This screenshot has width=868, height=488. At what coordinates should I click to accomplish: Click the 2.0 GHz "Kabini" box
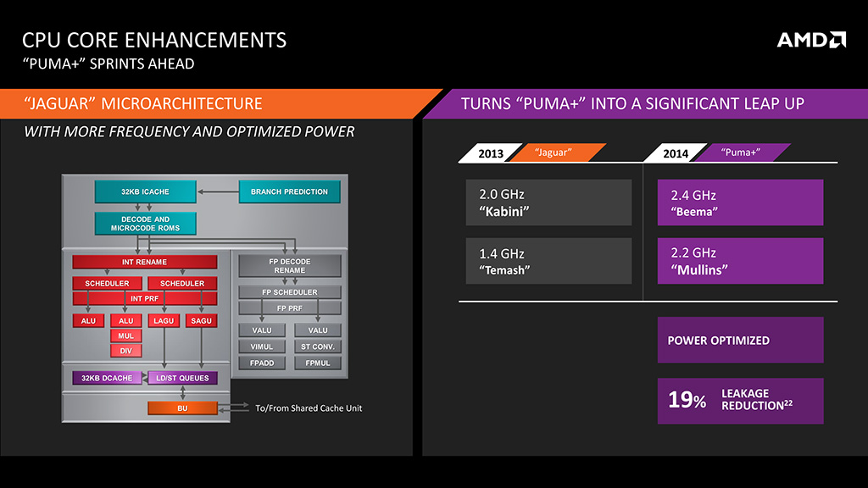pos(548,202)
